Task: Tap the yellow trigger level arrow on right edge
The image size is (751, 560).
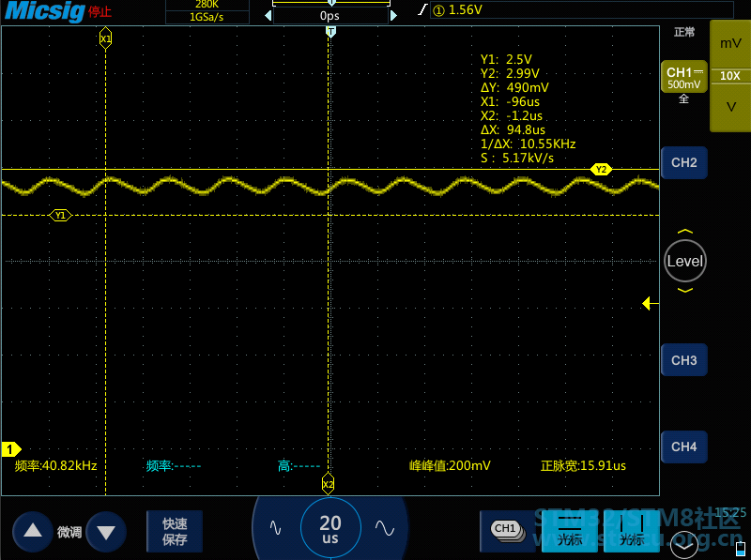Action: pyautogui.click(x=650, y=304)
